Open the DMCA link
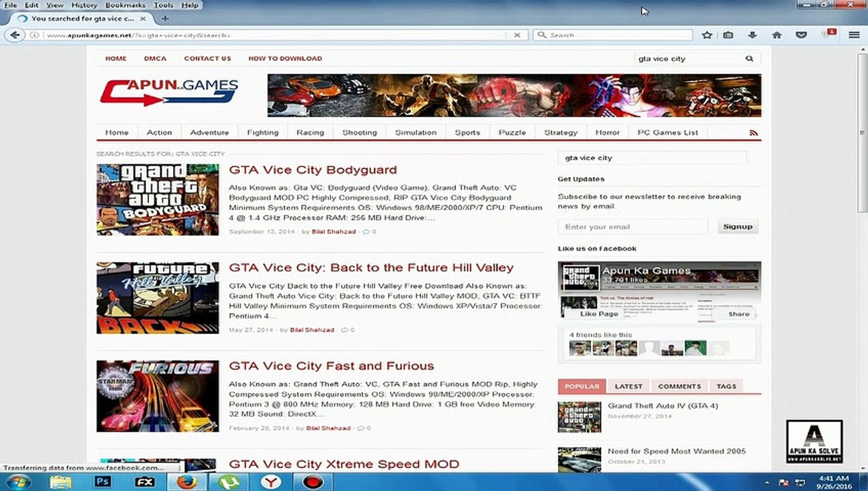The width and height of the screenshot is (868, 491). (155, 59)
